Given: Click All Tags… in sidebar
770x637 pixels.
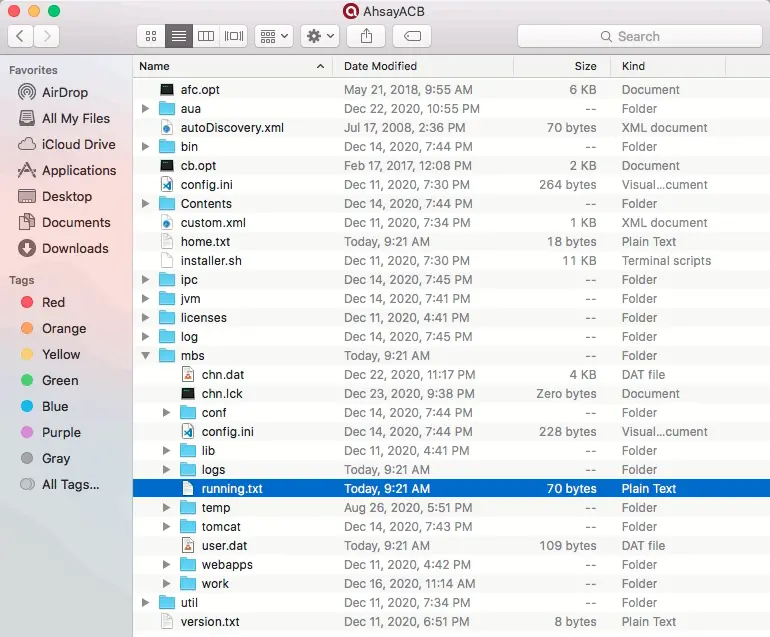Looking at the screenshot, I should (70, 484).
